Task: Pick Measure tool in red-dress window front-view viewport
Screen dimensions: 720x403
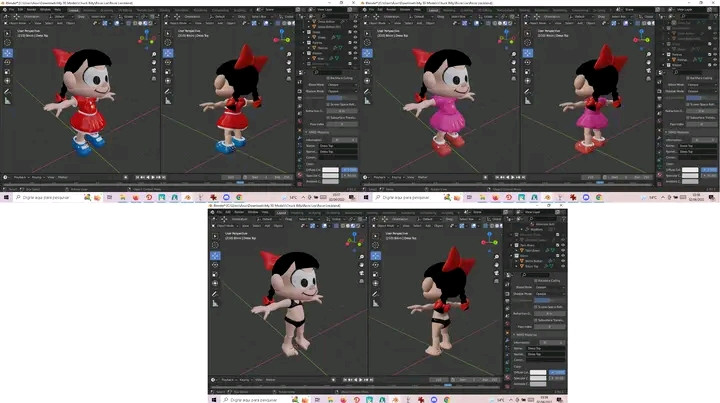Action: pos(8,101)
